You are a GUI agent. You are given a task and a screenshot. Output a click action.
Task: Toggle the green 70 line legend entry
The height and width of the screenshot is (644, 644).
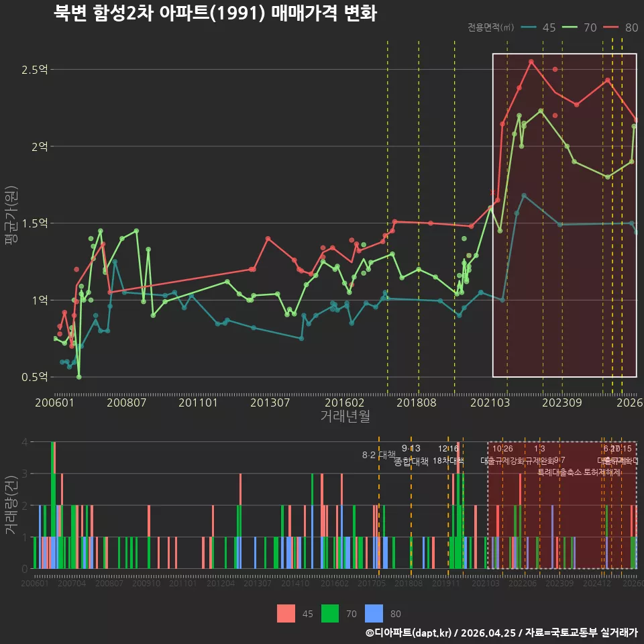point(579,28)
